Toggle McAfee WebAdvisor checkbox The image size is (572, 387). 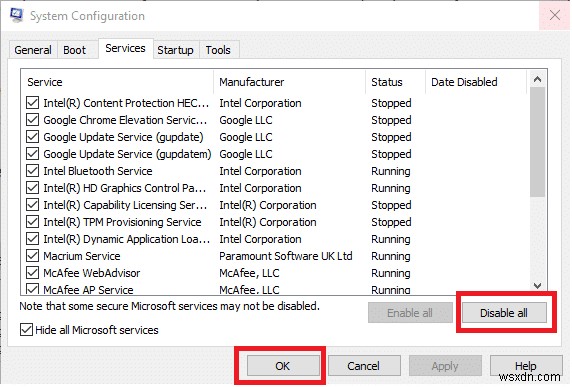click(x=32, y=273)
